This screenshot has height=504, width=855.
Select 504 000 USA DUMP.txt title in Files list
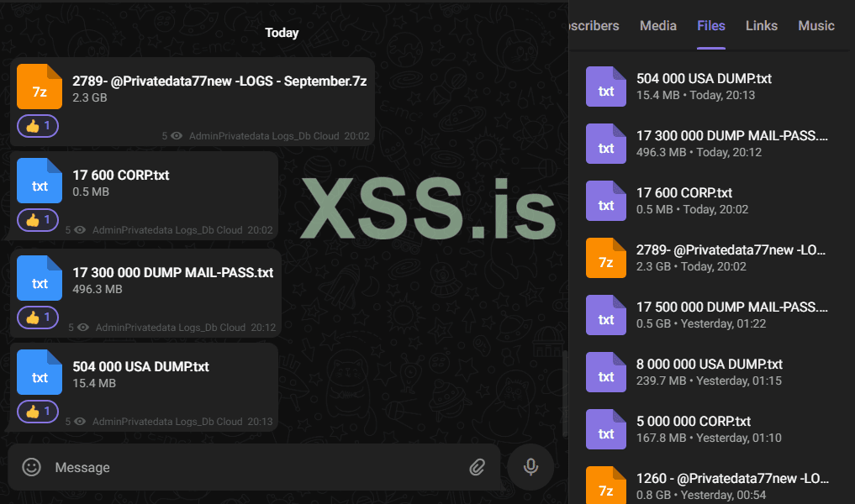704,78
